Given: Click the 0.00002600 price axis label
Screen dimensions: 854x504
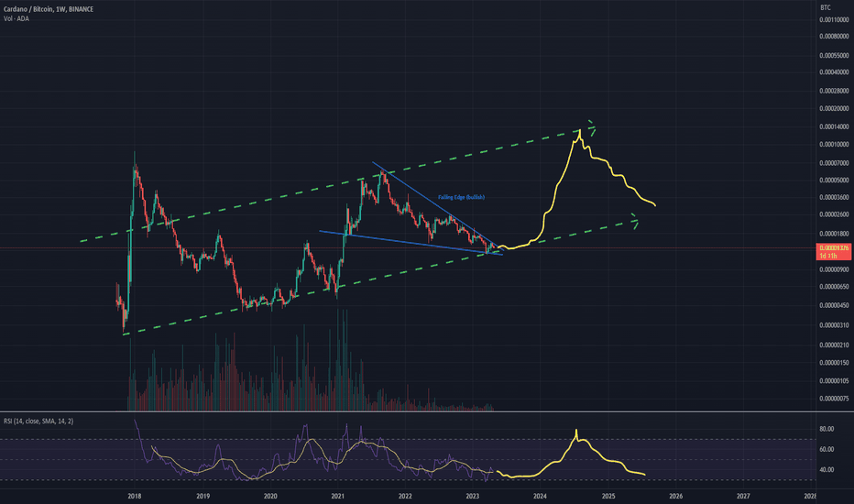Looking at the screenshot, I should click(x=834, y=214).
